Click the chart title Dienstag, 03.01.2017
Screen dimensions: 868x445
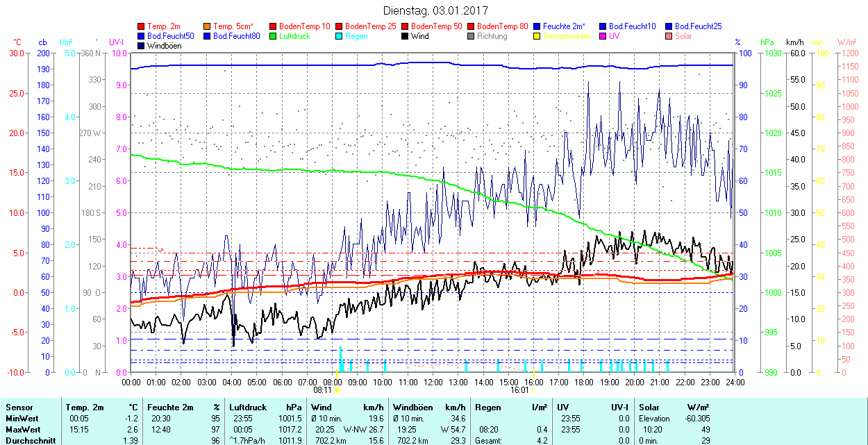[435, 11]
